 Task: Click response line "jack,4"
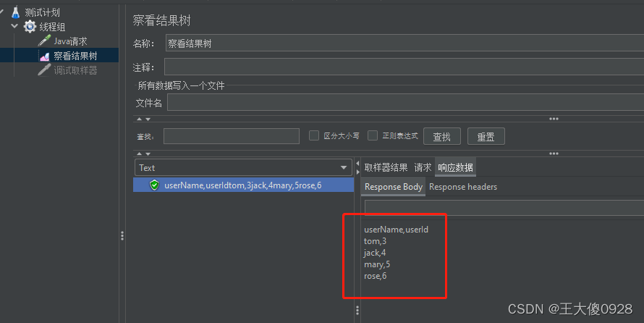tap(375, 253)
